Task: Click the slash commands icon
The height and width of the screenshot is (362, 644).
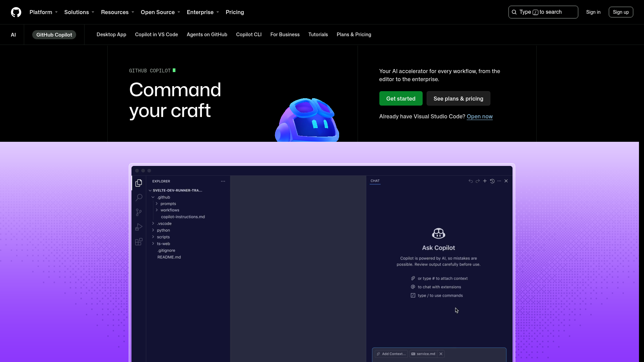Action: 413,295
